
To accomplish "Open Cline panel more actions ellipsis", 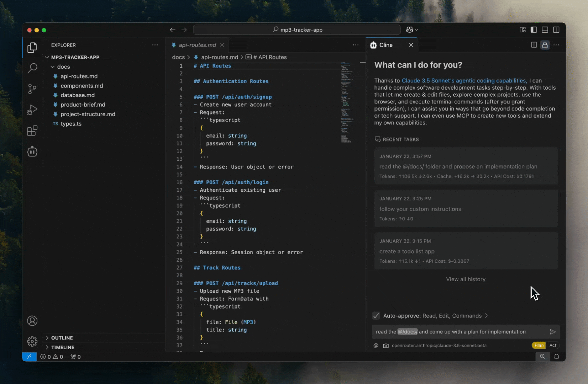I will (556, 45).
